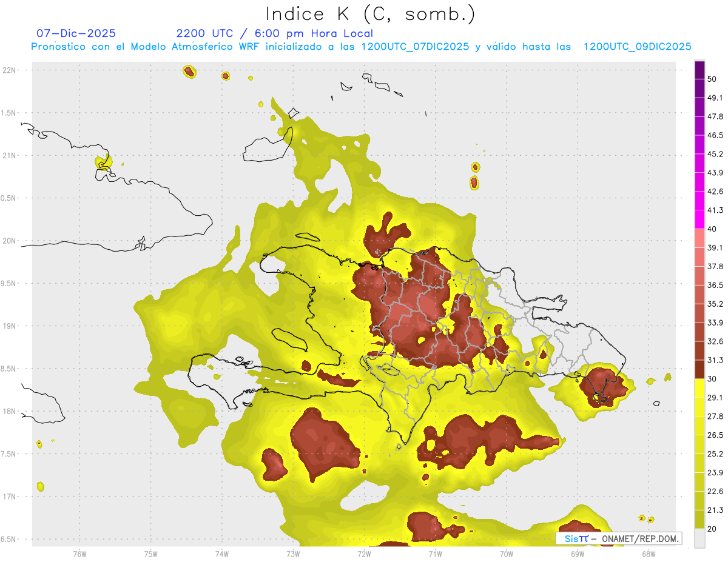Click the "2200 UTC / 6:00 pm Hora Local" text
Viewport: 728px width, 562px height.
point(274,33)
